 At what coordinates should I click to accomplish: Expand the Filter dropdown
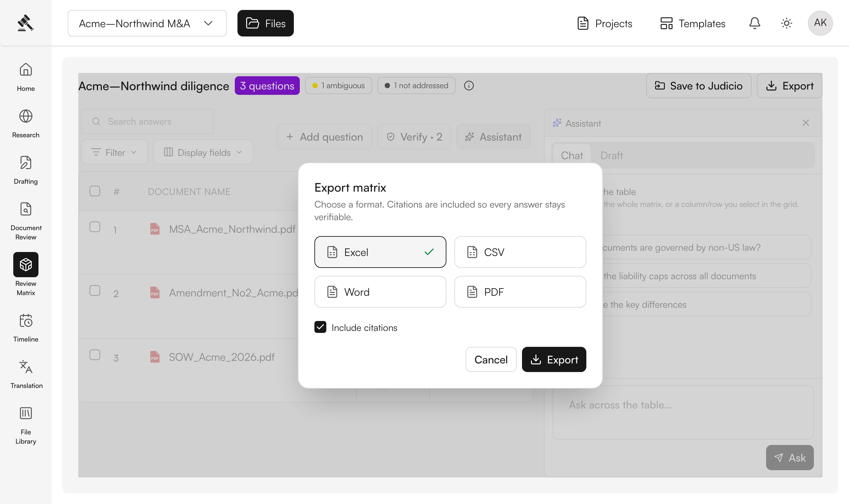(x=114, y=152)
